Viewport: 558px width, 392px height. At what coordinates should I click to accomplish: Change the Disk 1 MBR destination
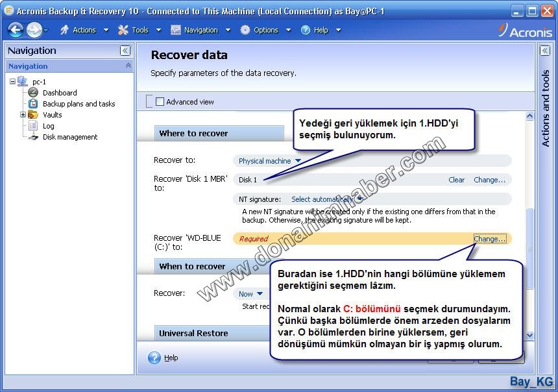coord(489,180)
